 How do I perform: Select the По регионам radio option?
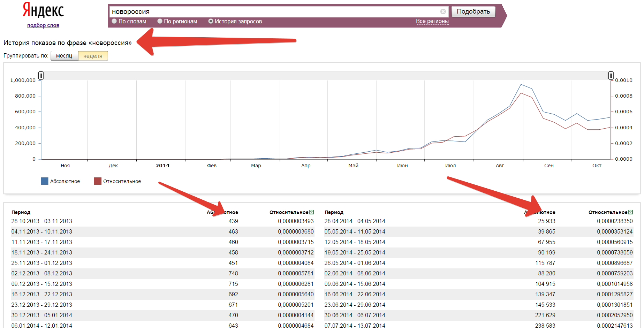pyautogui.click(x=160, y=21)
